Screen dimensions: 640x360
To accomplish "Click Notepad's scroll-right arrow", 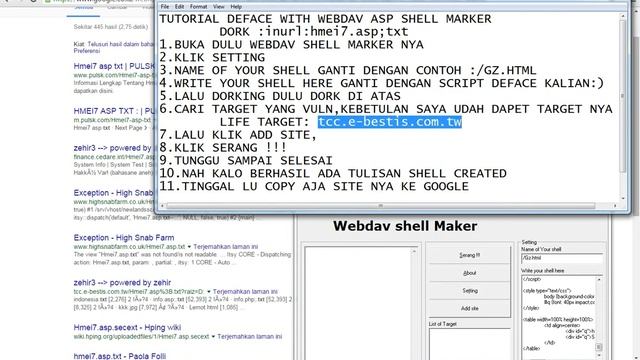I will (x=615, y=206).
